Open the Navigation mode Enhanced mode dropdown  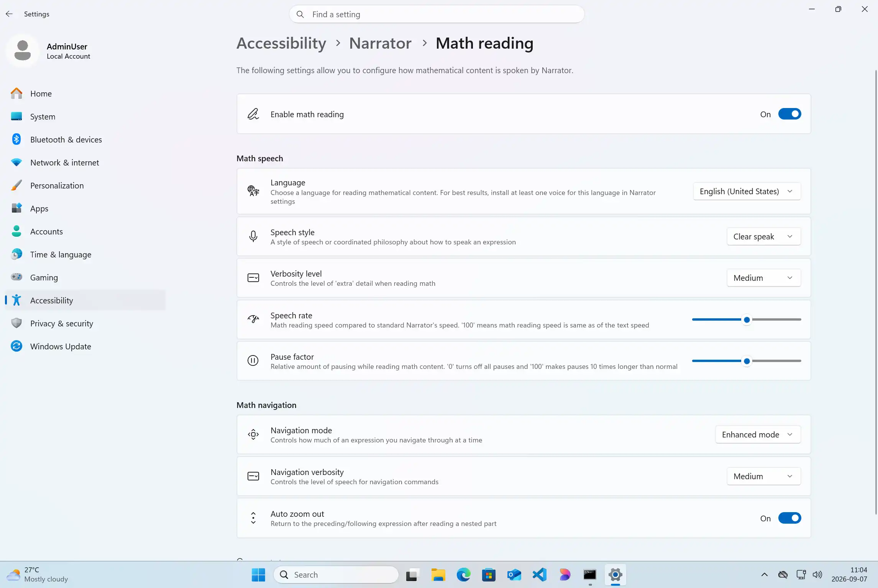[758, 435]
